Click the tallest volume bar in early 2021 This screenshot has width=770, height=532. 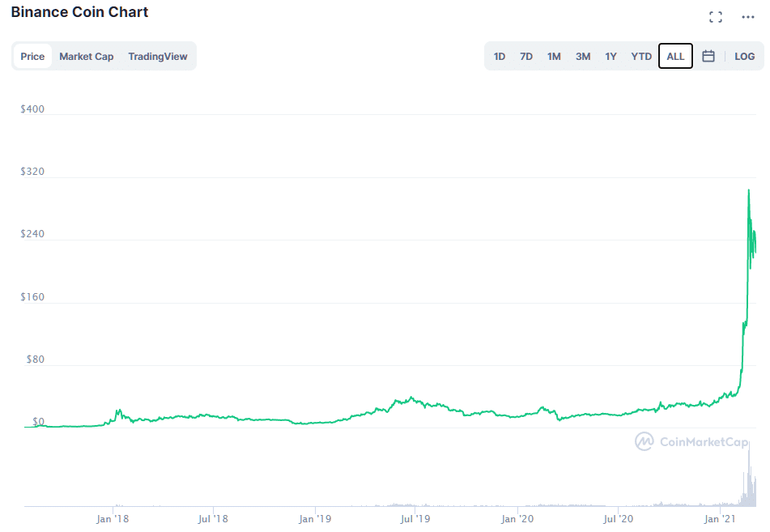(x=750, y=474)
